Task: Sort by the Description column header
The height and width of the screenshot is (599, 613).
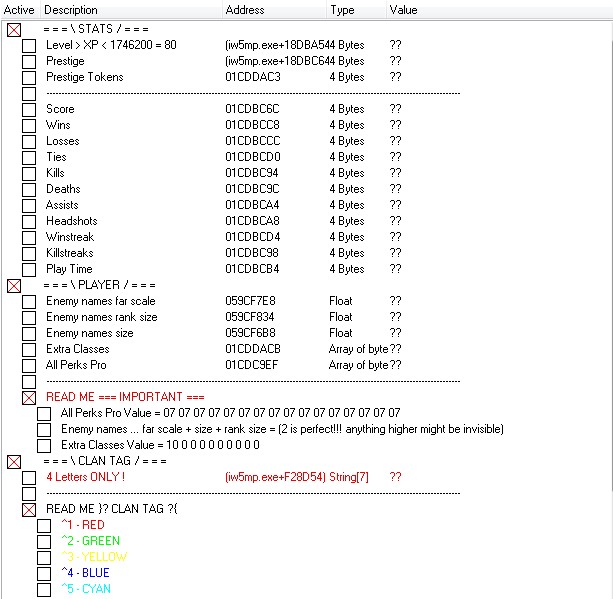Action: pos(71,10)
